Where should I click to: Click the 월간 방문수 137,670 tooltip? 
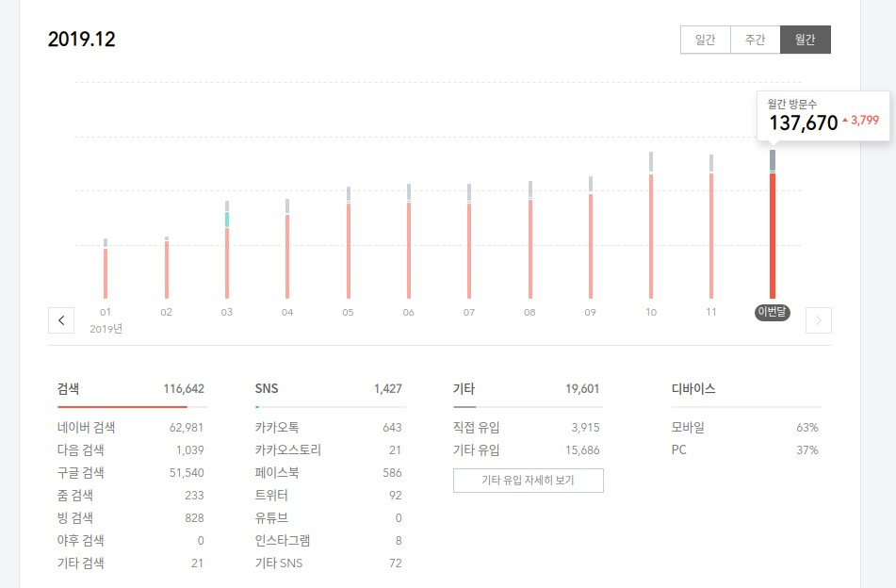point(823,115)
